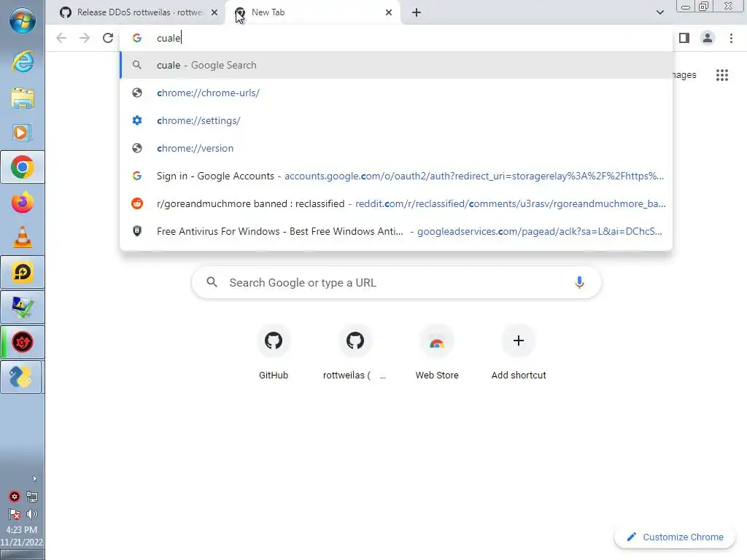This screenshot has height=560, width=747.
Task: Click the Search Google or type URL box
Action: [394, 282]
